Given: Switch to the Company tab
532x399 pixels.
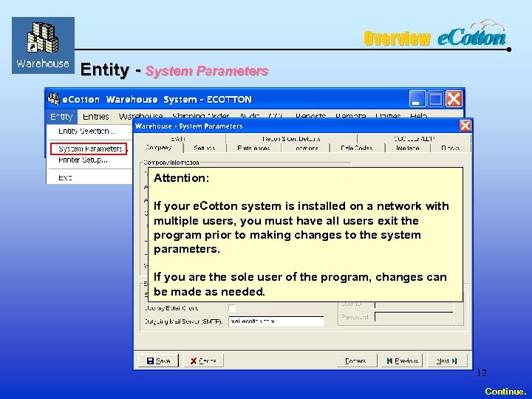Looking at the screenshot, I should pos(158,148).
